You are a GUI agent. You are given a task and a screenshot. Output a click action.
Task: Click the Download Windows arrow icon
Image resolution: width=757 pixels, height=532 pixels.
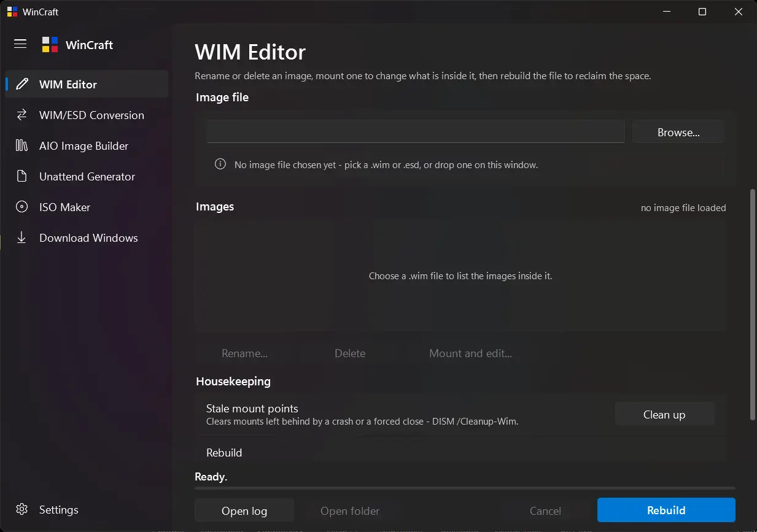(21, 237)
